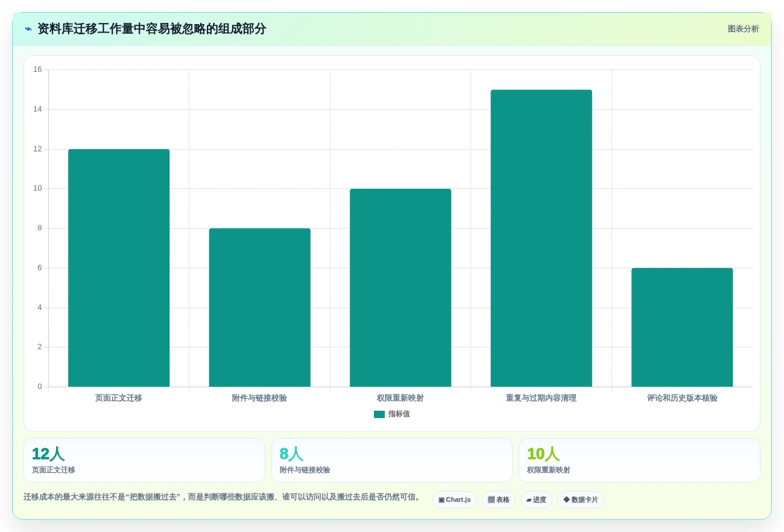Open the 12人 页面正文迁移 data card
Image resolution: width=784 pixels, height=532 pixels.
coord(144,460)
